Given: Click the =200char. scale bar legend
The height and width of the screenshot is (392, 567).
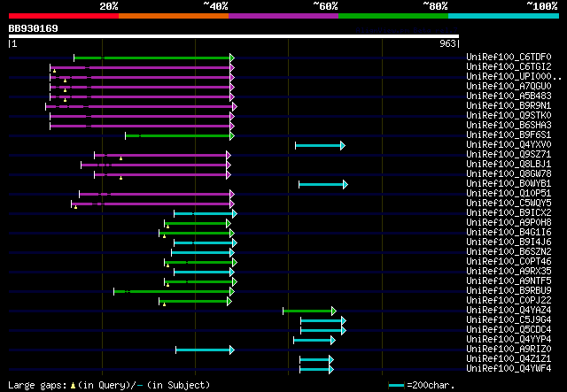Looking at the screenshot, I should point(422,385).
